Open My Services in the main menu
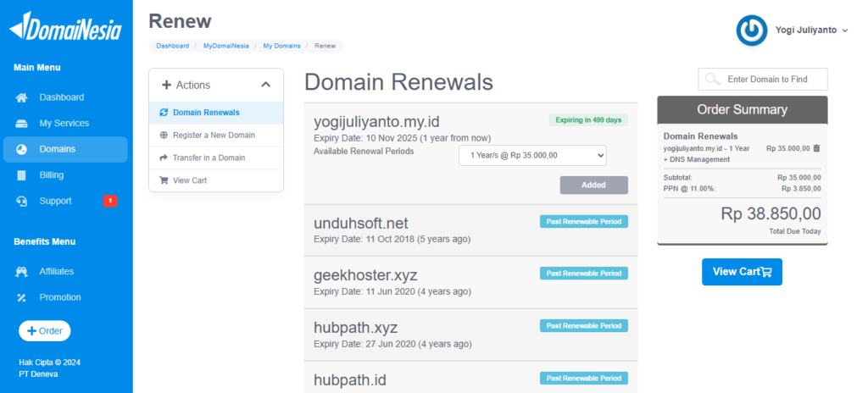The height and width of the screenshot is (393, 868). click(x=64, y=124)
